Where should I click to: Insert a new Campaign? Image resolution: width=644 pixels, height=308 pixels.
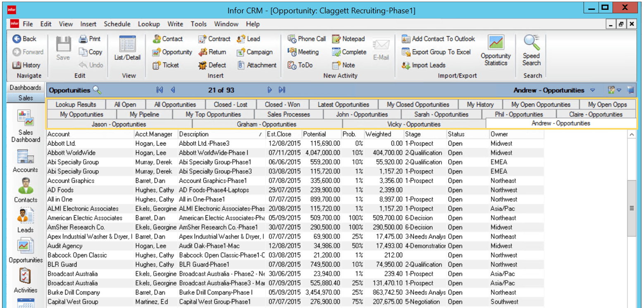(255, 52)
